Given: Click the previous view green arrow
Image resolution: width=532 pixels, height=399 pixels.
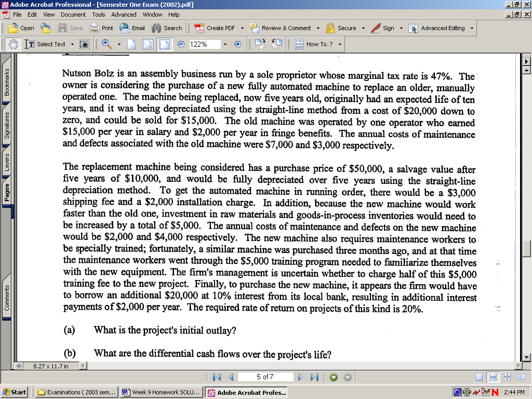Looking at the screenshot, I should tap(334, 378).
